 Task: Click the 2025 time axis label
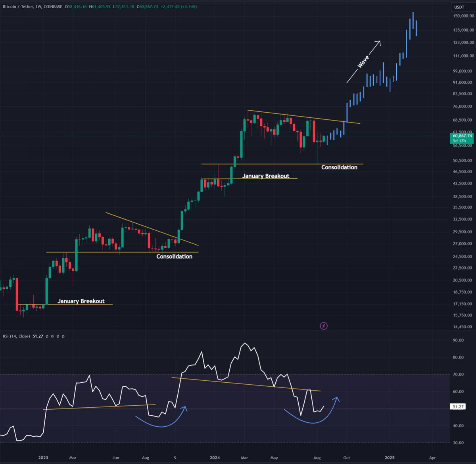[x=390, y=458]
